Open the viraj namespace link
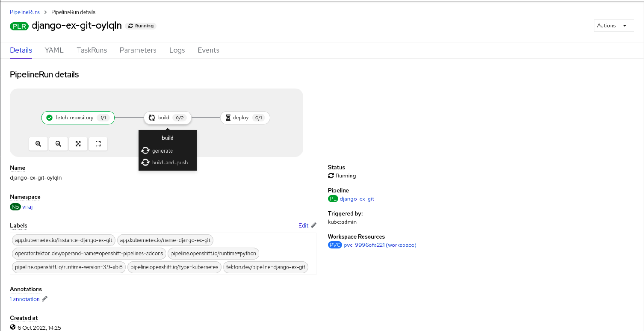This screenshot has height=331, width=644. click(x=27, y=207)
